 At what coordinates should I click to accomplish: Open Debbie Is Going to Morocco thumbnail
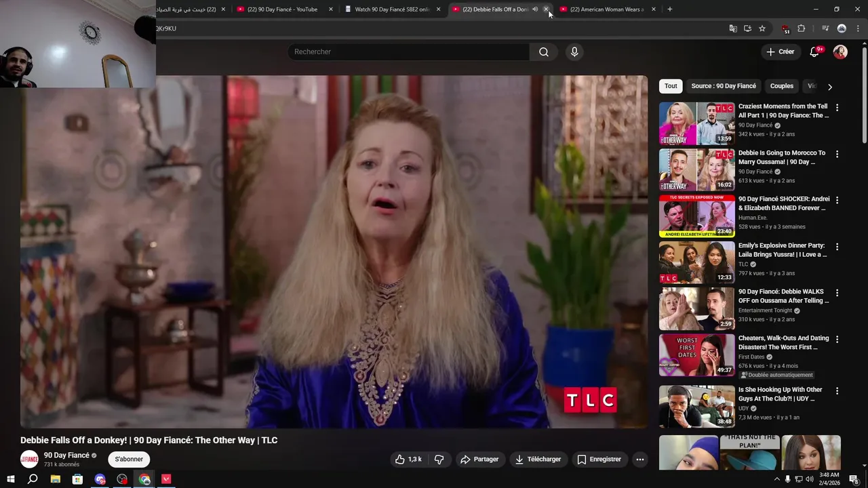(696, 169)
